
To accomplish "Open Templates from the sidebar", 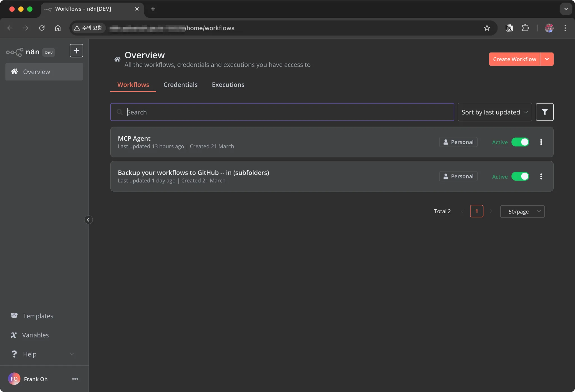I will click(38, 316).
